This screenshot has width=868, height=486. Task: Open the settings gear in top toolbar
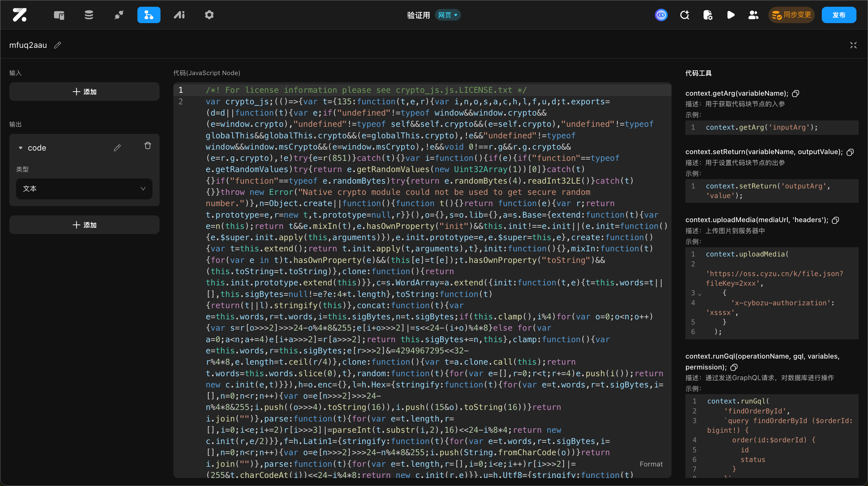(209, 15)
